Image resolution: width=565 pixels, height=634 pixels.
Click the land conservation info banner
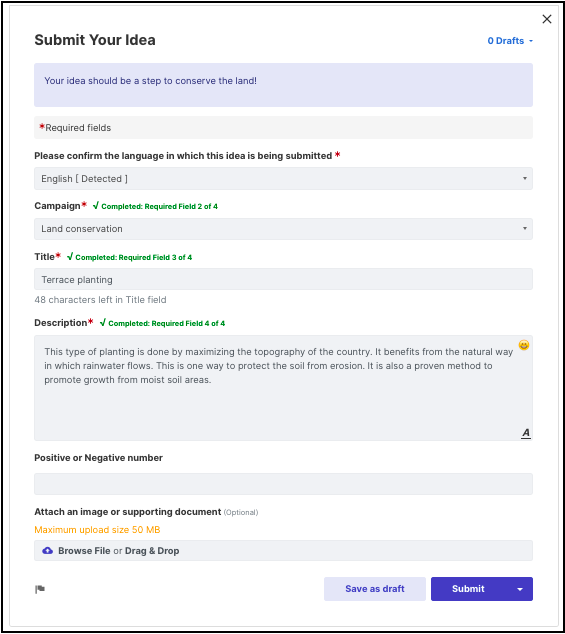tap(283, 85)
